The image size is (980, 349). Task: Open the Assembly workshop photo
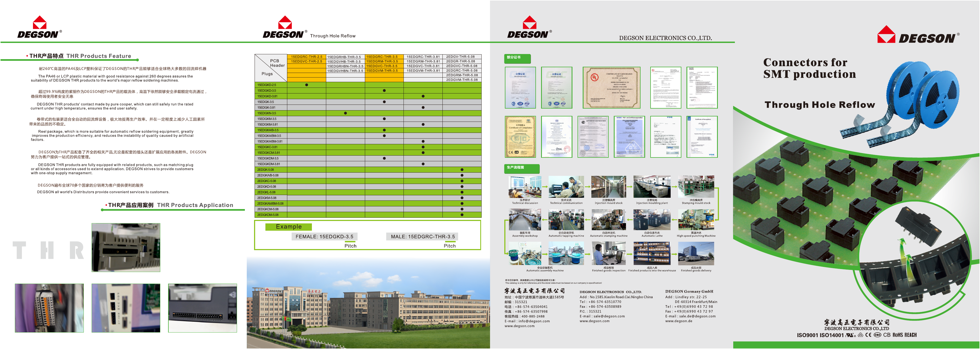525,219
